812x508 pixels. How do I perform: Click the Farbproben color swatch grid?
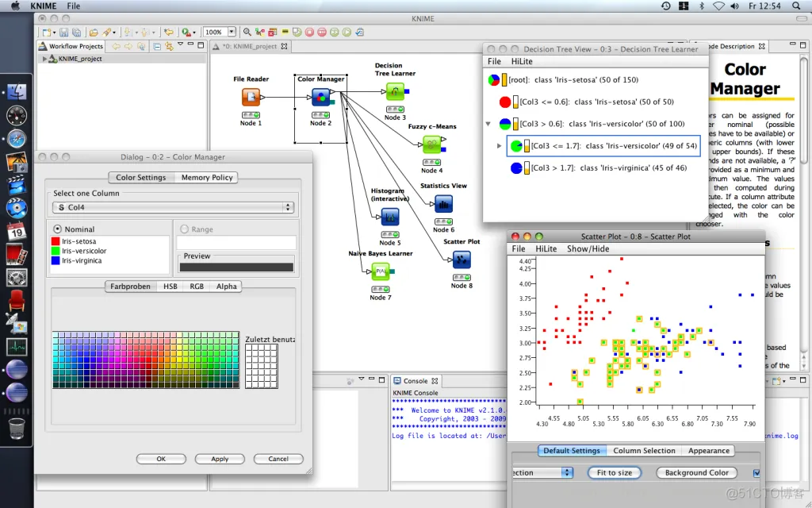[146, 360]
